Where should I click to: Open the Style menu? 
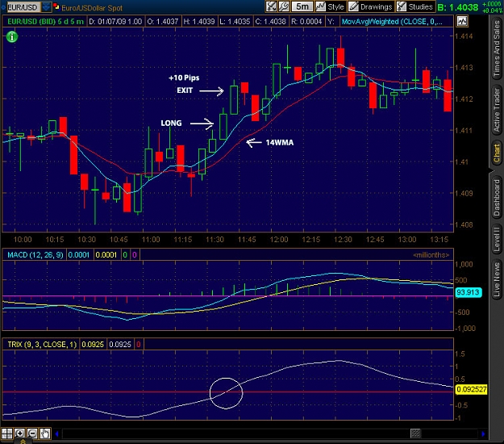pos(331,6)
